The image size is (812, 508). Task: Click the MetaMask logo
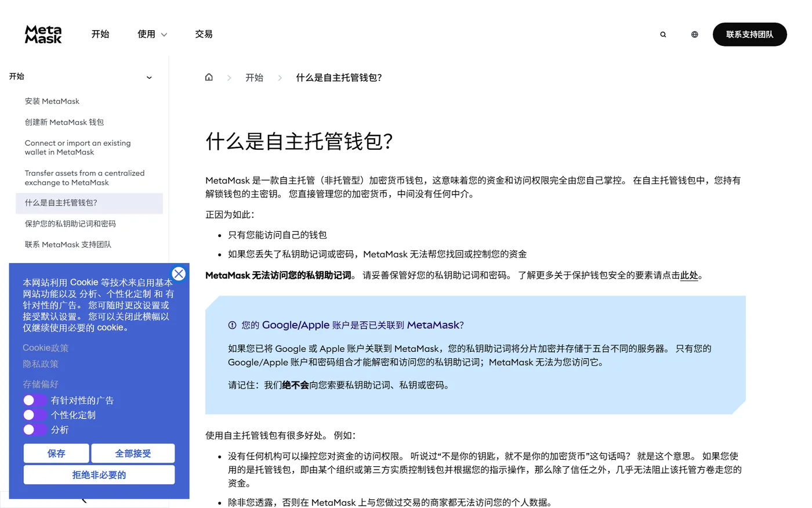point(43,34)
